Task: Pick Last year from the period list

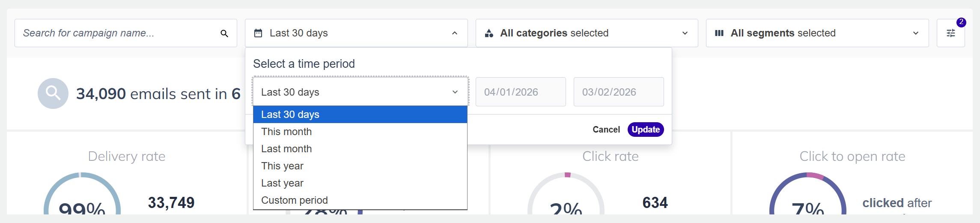Action: click(x=282, y=183)
